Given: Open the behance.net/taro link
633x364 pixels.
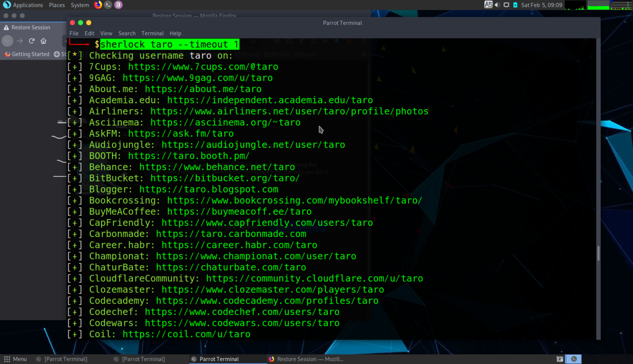Looking at the screenshot, I should 217,167.
